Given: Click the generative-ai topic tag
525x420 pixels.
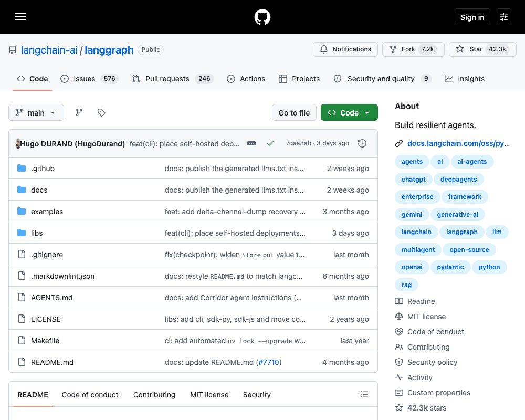Looking at the screenshot, I should coord(457,214).
